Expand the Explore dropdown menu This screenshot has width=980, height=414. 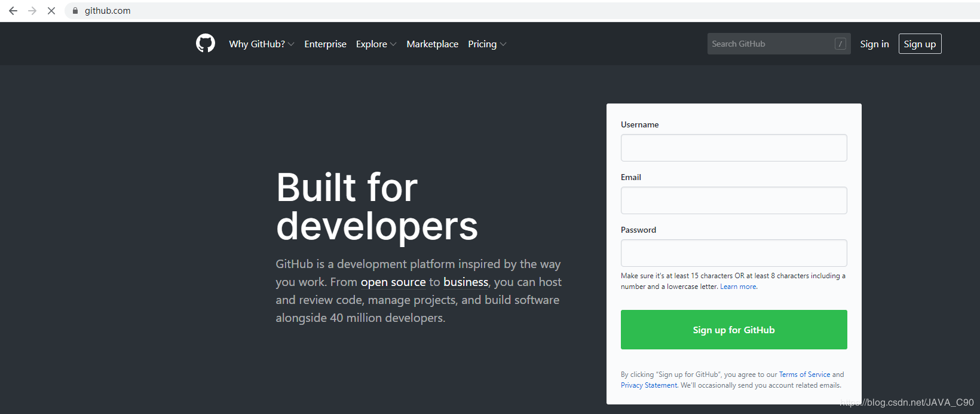(376, 44)
